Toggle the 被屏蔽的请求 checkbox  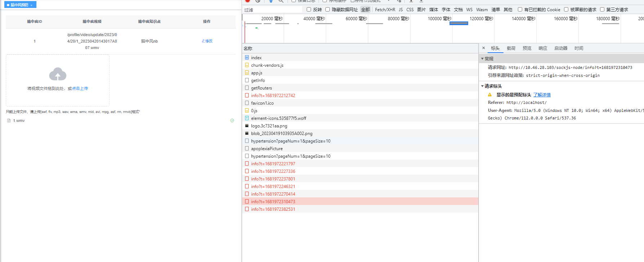(x=566, y=10)
